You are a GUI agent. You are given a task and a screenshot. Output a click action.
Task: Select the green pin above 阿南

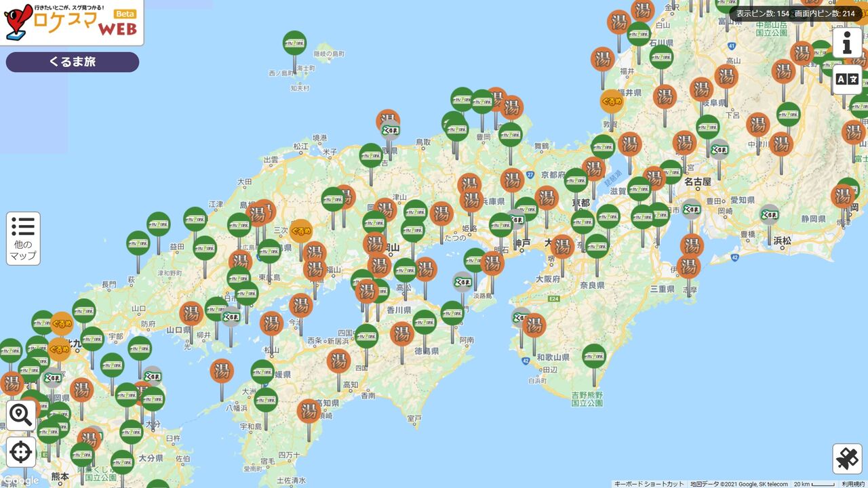coord(452,313)
